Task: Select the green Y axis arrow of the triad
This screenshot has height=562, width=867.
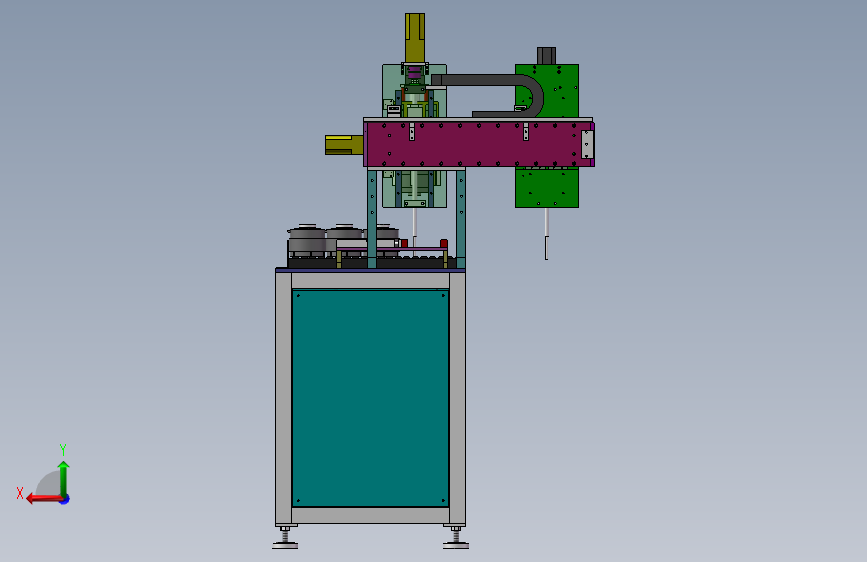Action: (x=64, y=478)
